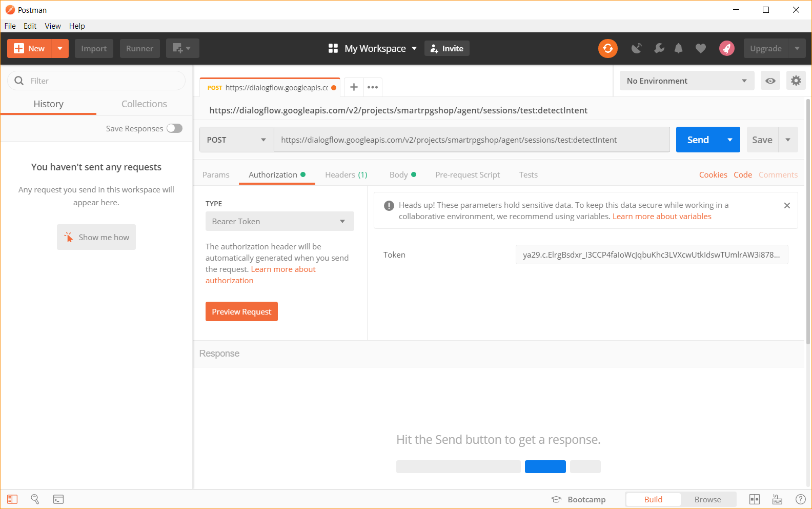Click the Invite button

(446, 48)
